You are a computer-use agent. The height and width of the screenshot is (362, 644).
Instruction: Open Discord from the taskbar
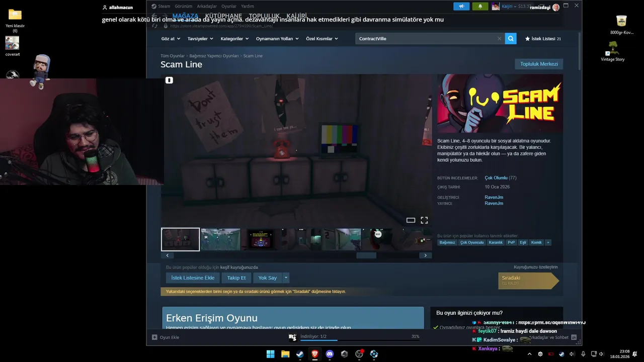pyautogui.click(x=330, y=354)
